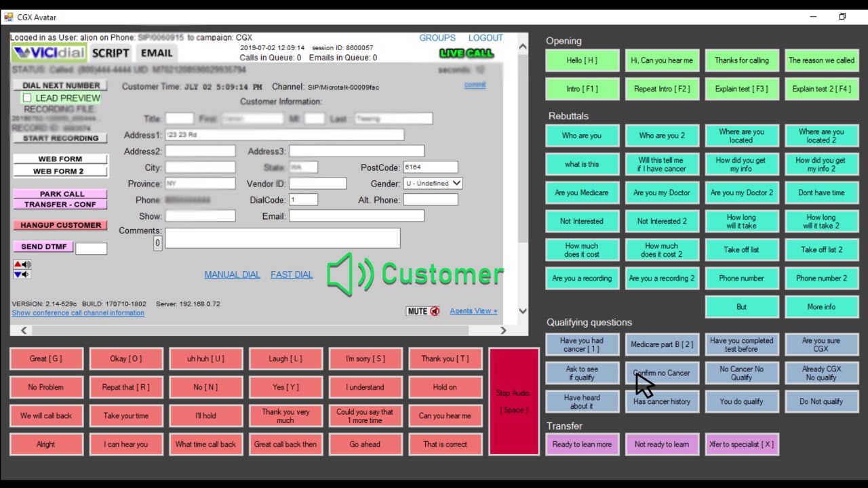This screenshot has width=868, height=488.
Task: Play Medicare part B [ 2 ] question
Action: pos(662,344)
